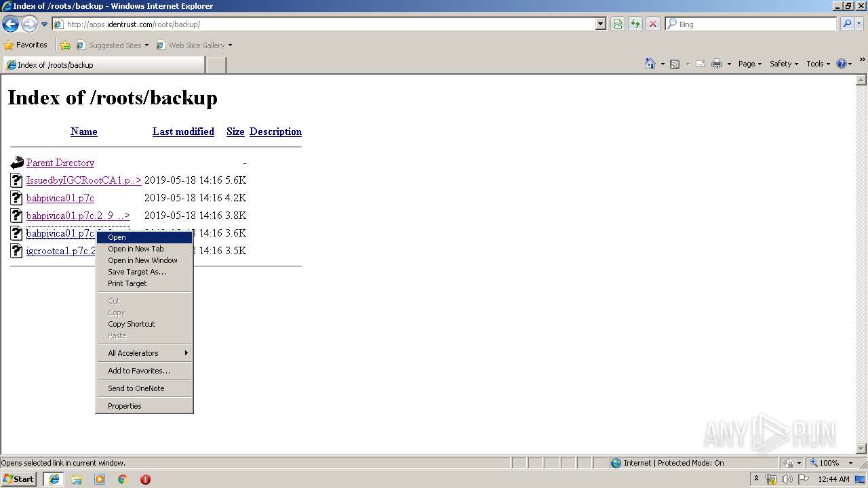Image resolution: width=868 pixels, height=488 pixels.
Task: Click the Compatibility View icon
Action: click(618, 24)
